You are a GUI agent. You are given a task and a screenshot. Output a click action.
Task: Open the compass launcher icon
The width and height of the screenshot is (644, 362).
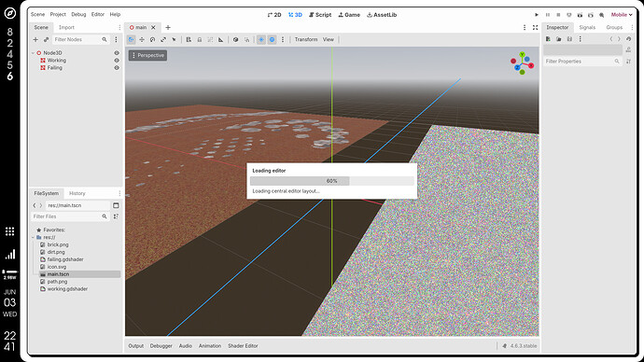click(x=10, y=13)
